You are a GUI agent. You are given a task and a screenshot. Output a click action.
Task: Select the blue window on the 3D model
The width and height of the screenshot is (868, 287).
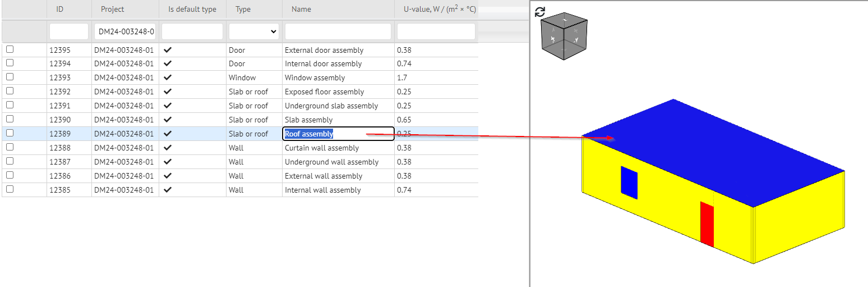(629, 183)
